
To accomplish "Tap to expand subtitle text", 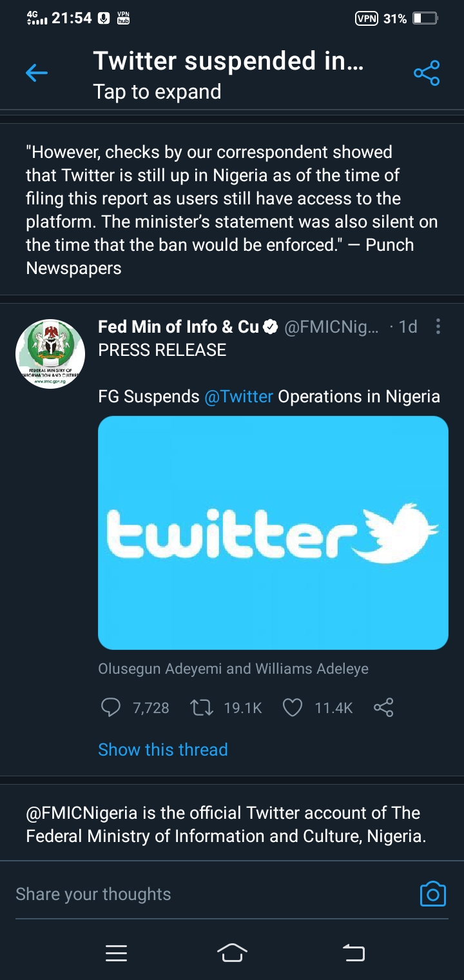I will coord(157,92).
